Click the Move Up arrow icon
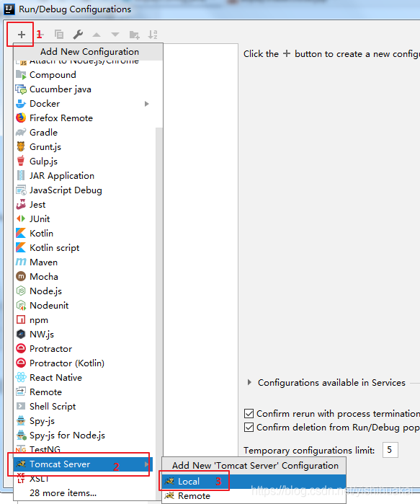The width and height of the screenshot is (420, 504). click(97, 35)
